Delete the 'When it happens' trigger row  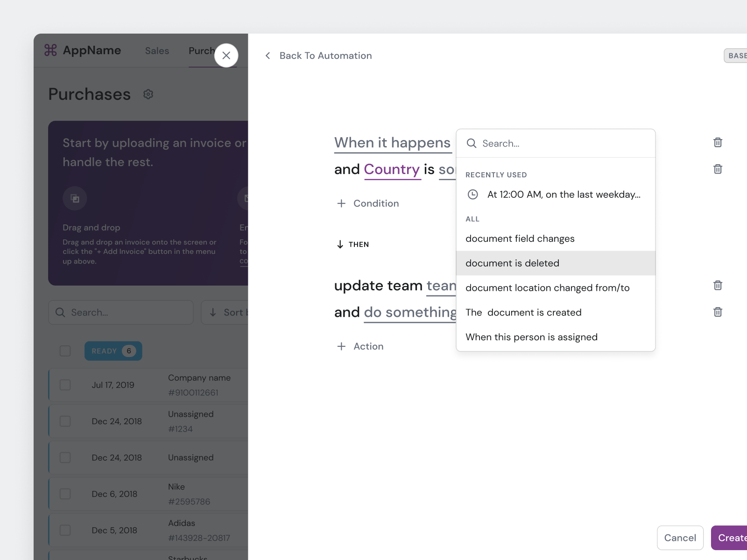point(718,142)
